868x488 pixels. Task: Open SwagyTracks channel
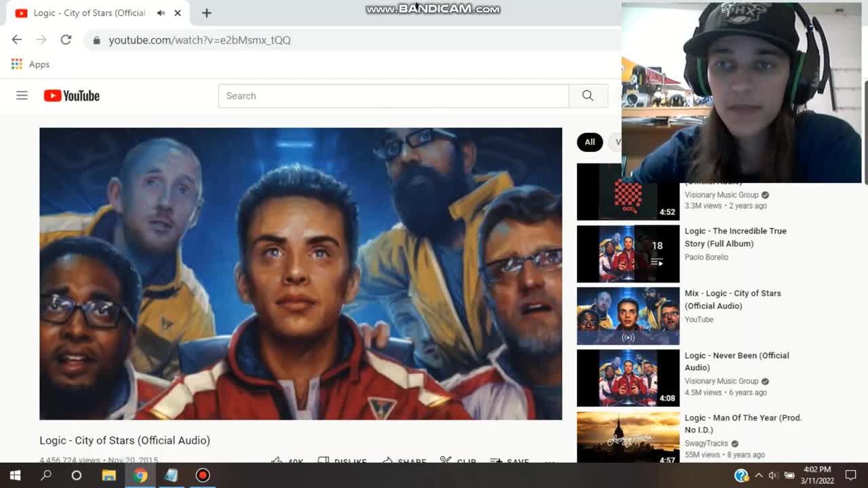click(706, 443)
